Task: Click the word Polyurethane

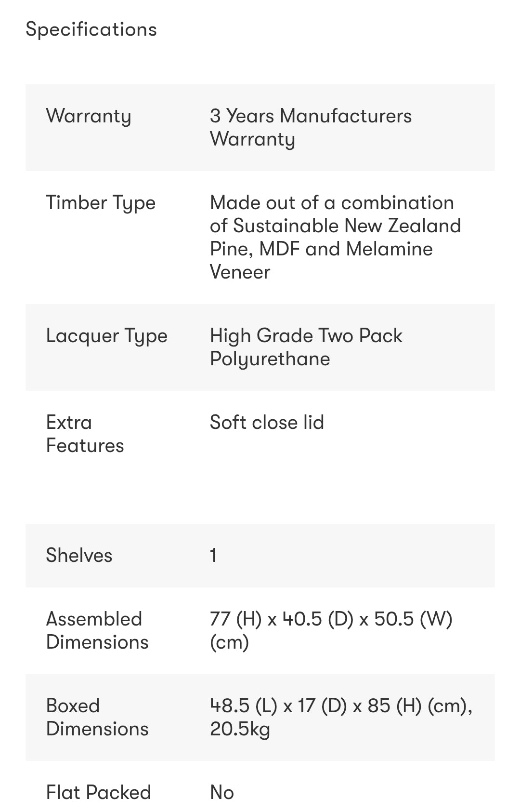Action: pyautogui.click(x=270, y=359)
